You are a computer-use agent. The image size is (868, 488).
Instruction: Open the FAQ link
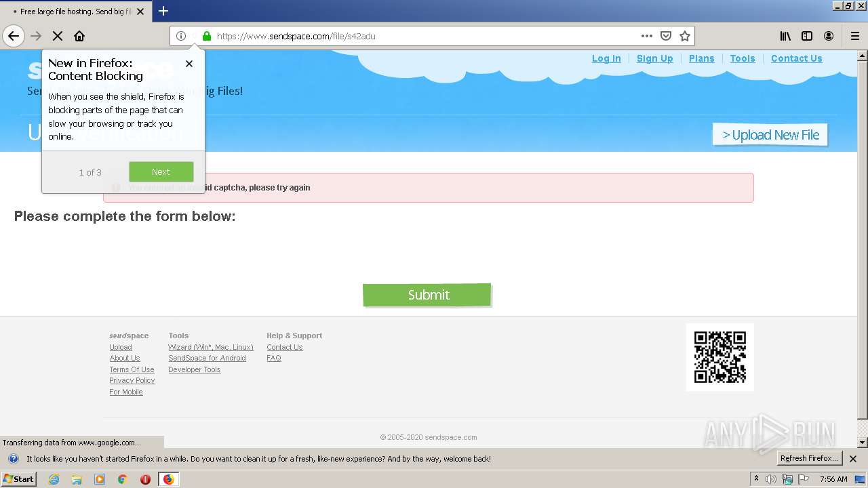point(274,358)
